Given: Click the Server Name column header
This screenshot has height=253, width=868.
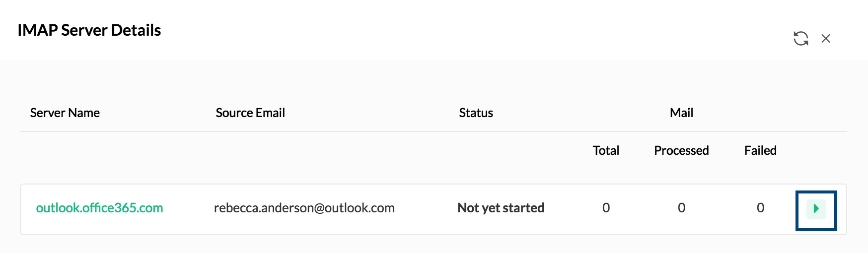Looking at the screenshot, I should click(x=65, y=113).
